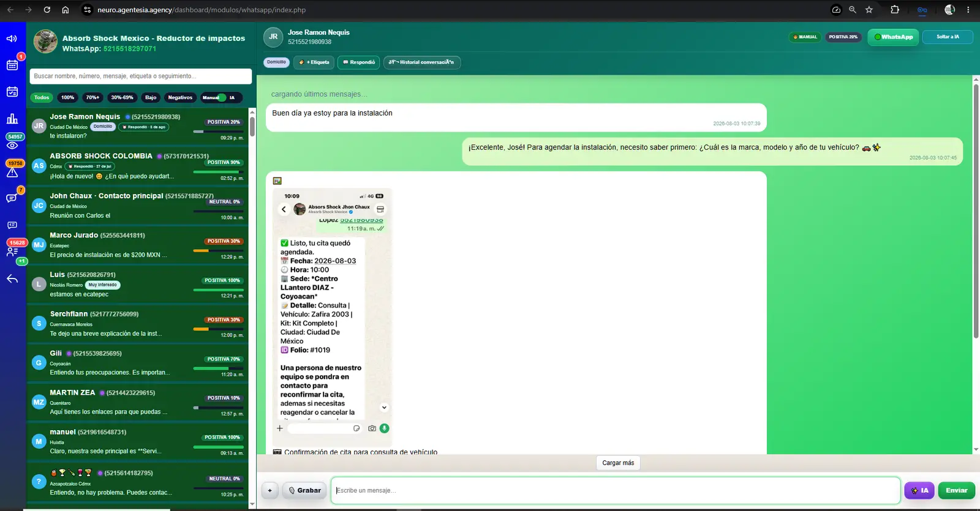
Task: Select the 100% filter tab
Action: click(x=67, y=97)
